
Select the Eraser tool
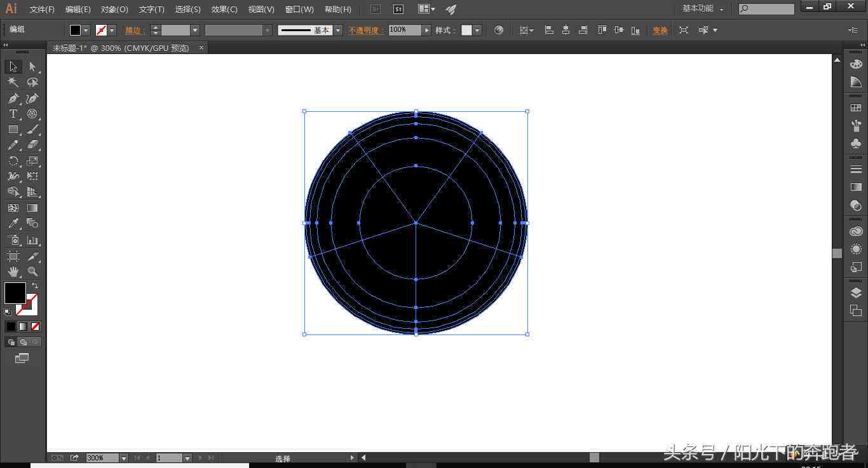tap(32, 145)
